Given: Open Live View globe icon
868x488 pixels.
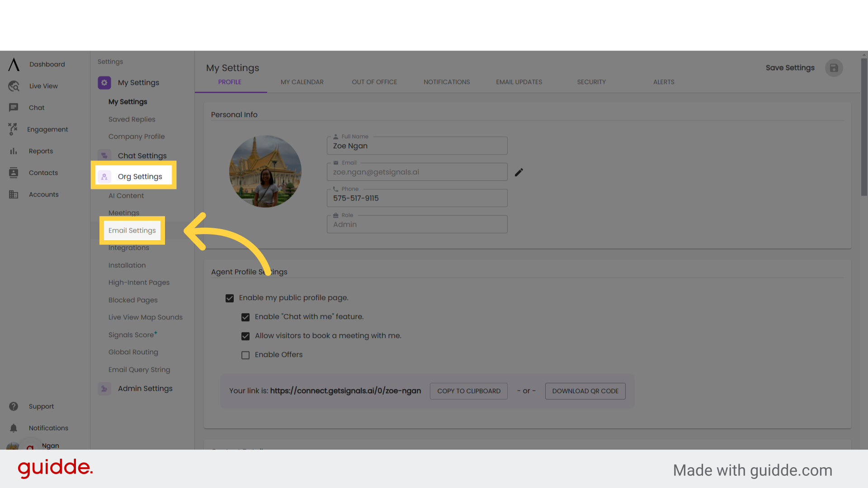Looking at the screenshot, I should point(14,86).
